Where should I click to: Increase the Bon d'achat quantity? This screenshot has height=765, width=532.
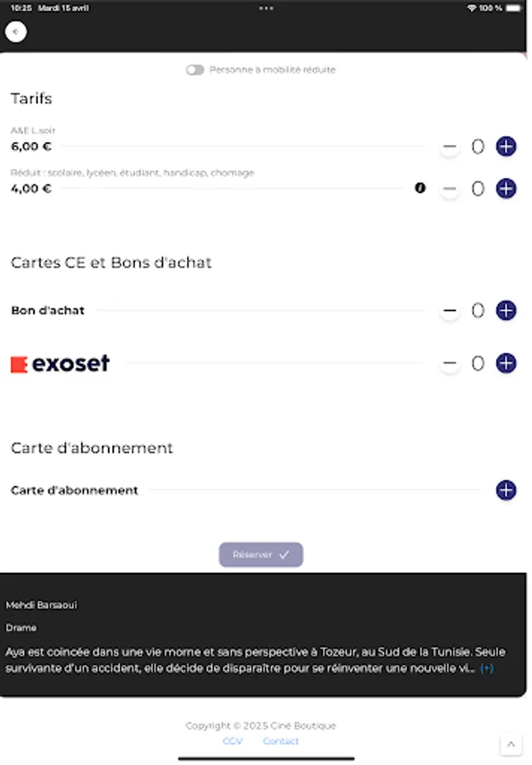coord(506,310)
